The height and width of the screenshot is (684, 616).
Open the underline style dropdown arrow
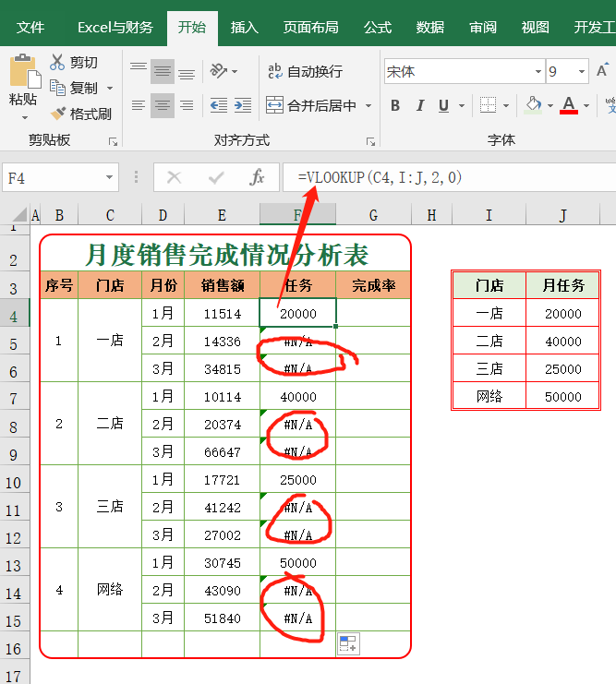[x=462, y=105]
